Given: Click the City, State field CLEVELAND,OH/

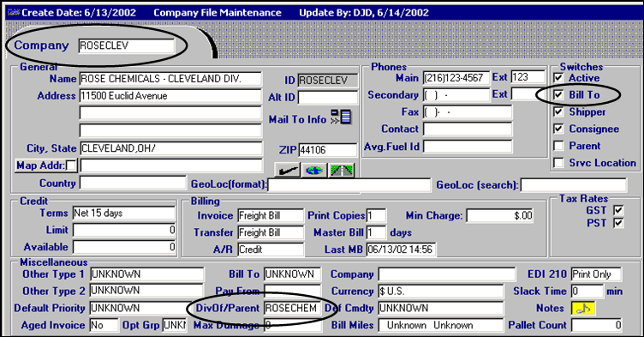Looking at the screenshot, I should 171,148.
